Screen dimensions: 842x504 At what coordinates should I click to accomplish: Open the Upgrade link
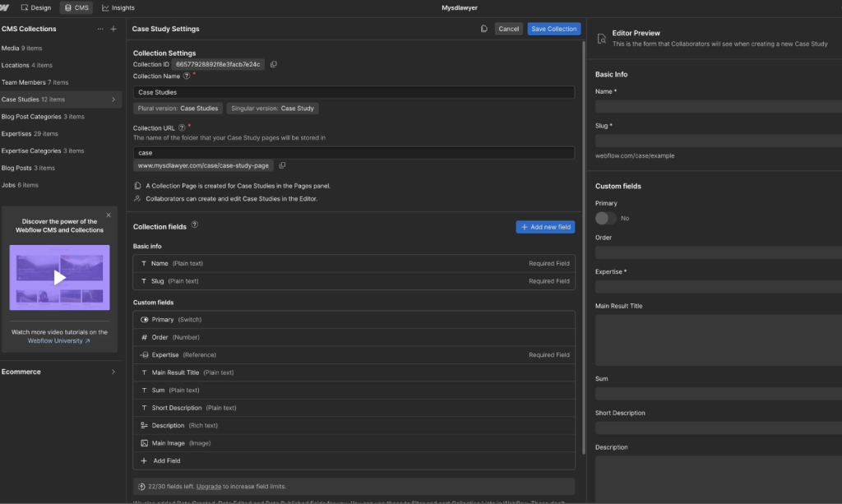tap(208, 487)
